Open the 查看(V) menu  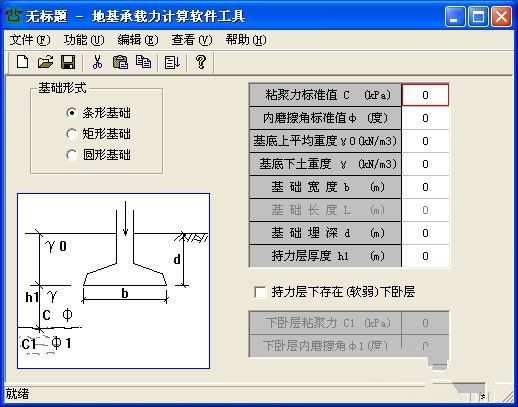(x=192, y=40)
